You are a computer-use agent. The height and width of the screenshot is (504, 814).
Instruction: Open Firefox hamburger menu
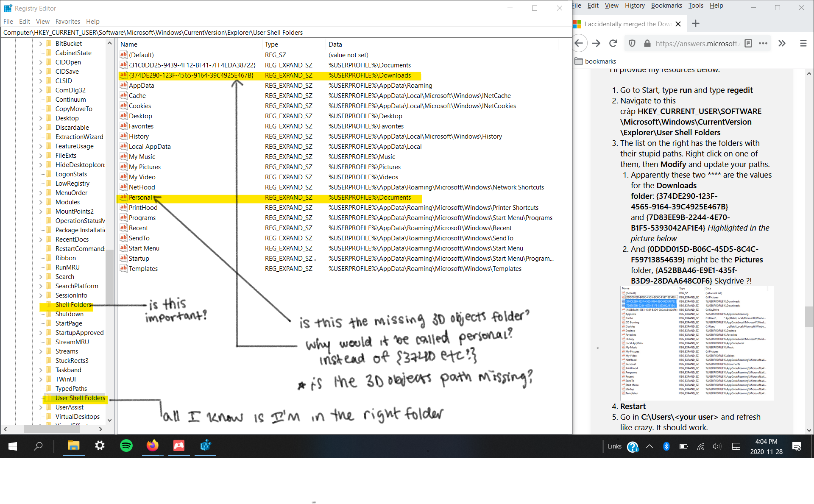point(803,43)
